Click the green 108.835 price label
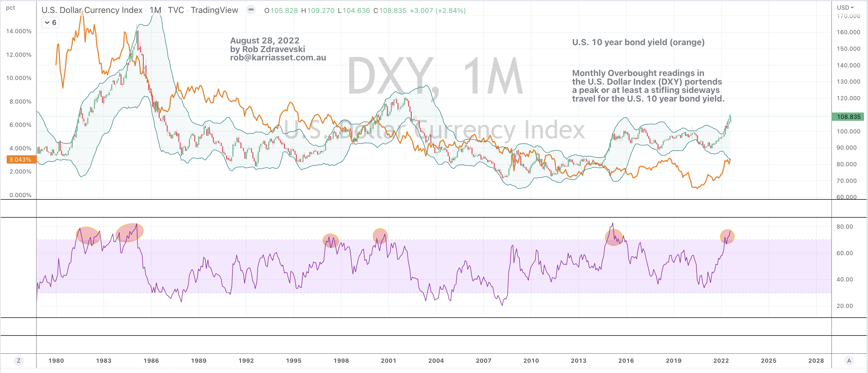 (x=848, y=116)
